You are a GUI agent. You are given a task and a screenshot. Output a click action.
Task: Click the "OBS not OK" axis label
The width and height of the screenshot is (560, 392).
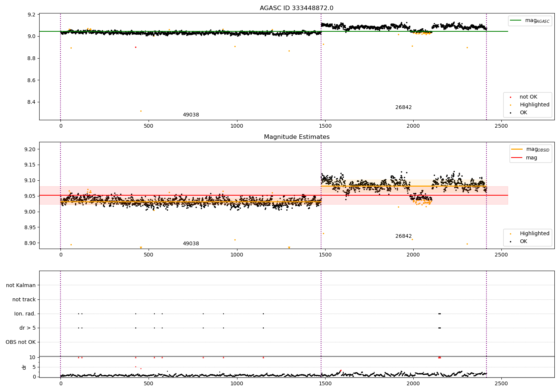(21, 342)
